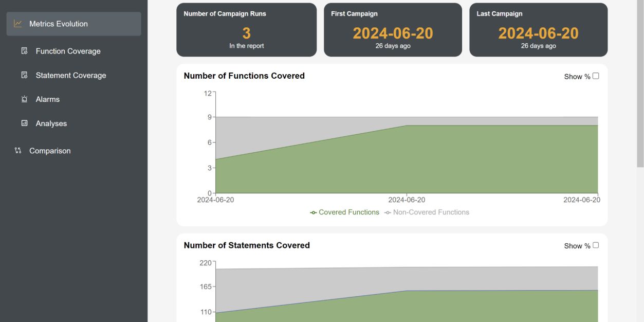Click the Last Campaign date card
Screen dimensions: 644x322
point(538,30)
